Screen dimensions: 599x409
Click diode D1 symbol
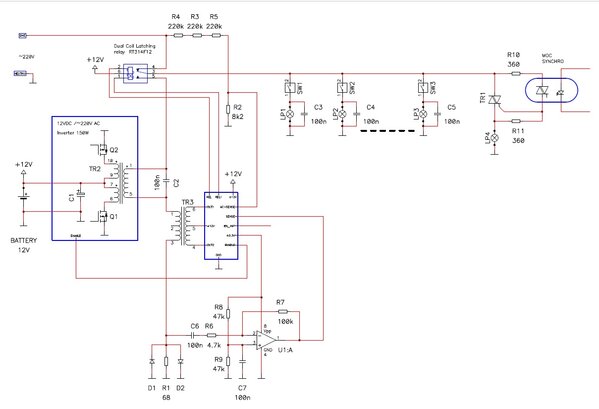152,361
